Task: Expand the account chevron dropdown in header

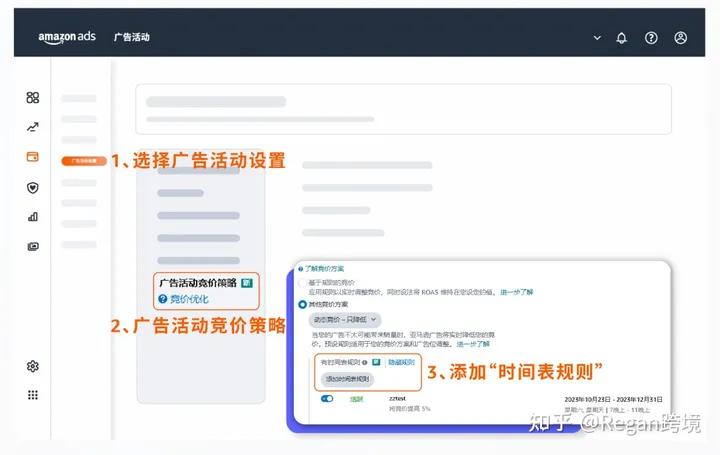Action: 597,38
